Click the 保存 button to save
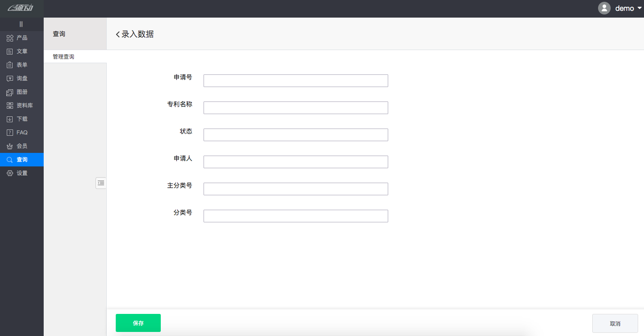The image size is (644, 336). 138,323
